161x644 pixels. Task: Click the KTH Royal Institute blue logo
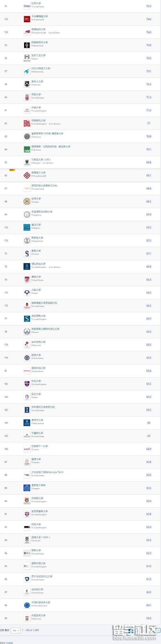[x=27, y=488]
